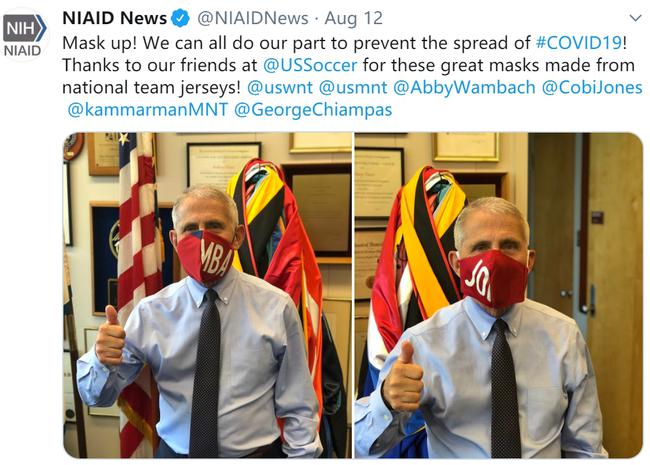Visit the @AbbyWambach profile mention
The image size is (650, 465).
point(464,88)
